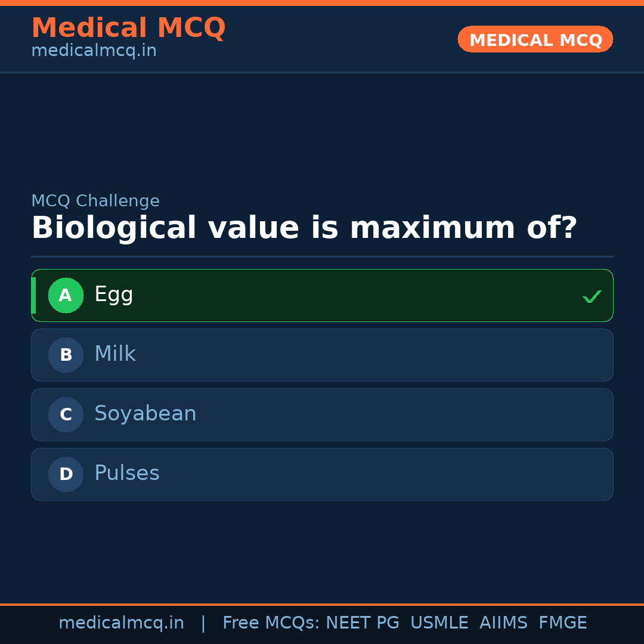This screenshot has height=644, width=644.
Task: Select the circular 'C' badge icon
Action: (x=66, y=414)
